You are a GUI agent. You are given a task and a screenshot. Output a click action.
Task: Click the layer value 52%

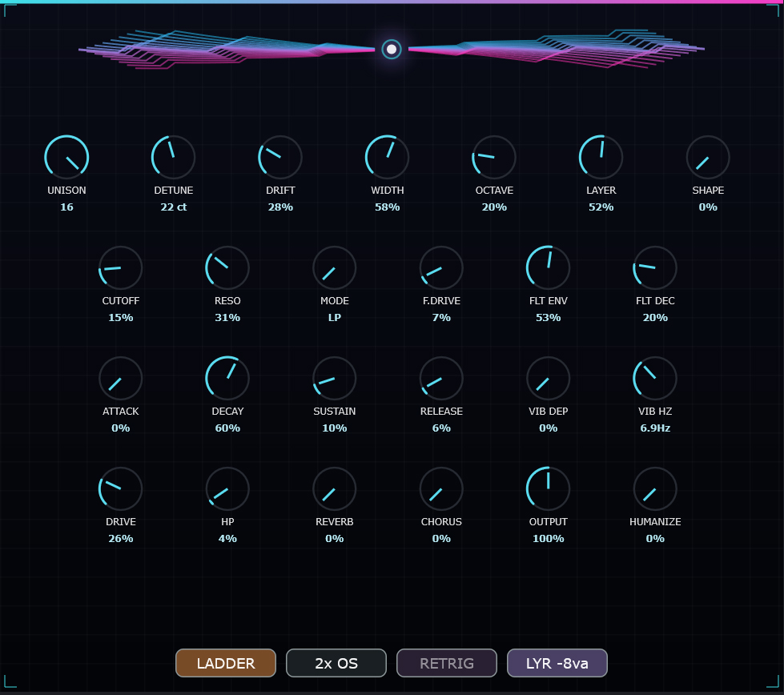pyautogui.click(x=601, y=207)
